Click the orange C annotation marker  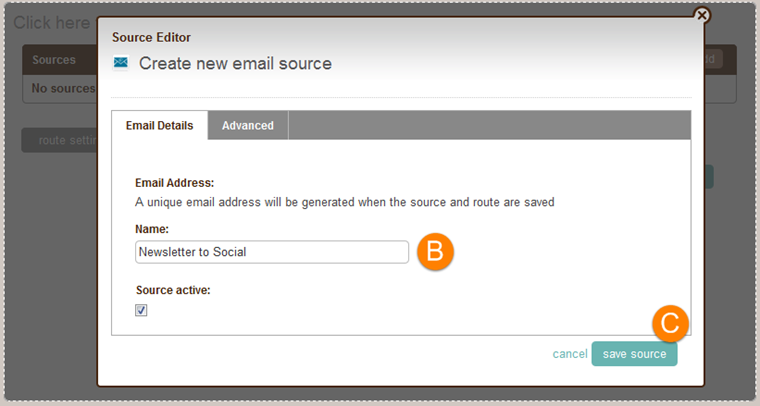click(x=670, y=323)
